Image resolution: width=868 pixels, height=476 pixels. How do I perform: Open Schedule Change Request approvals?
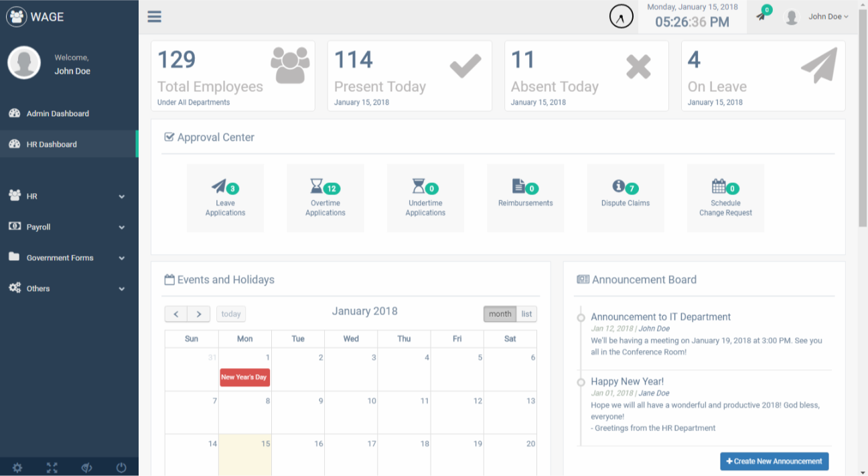point(725,198)
